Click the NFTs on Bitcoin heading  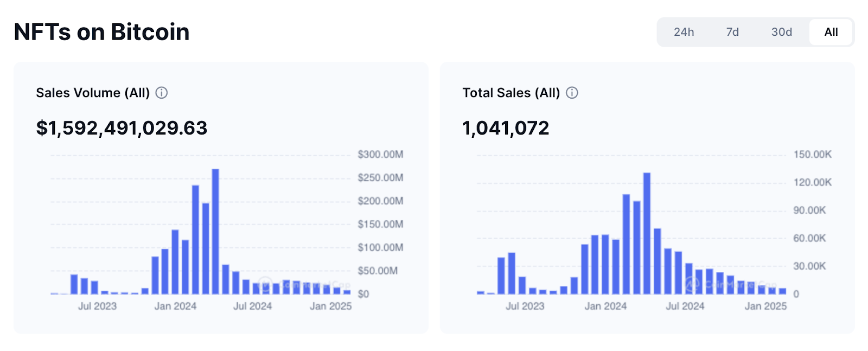tap(102, 32)
